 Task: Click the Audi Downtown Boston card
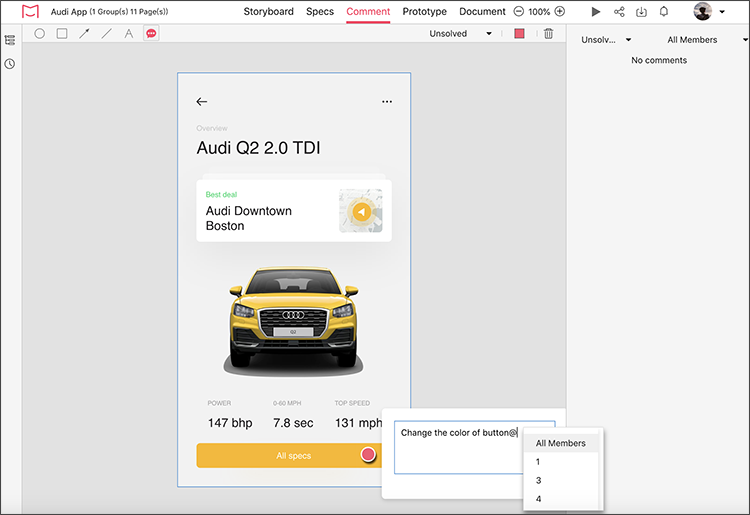click(294, 211)
